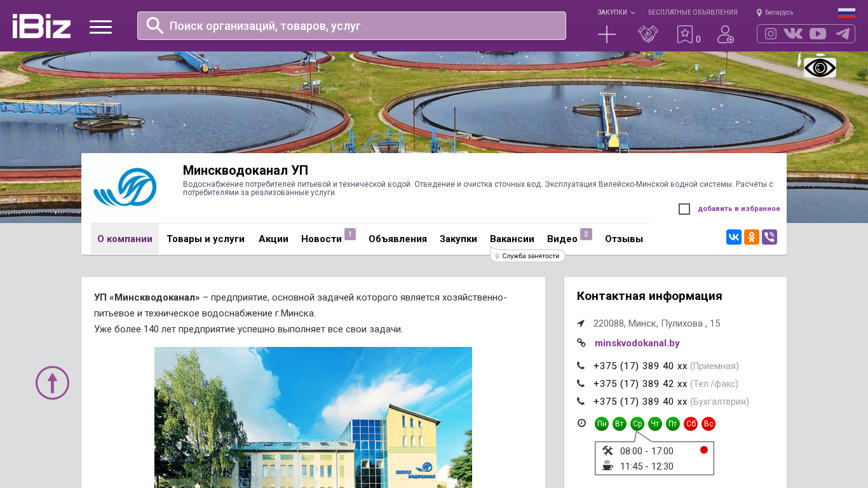Image resolution: width=868 pixels, height=488 pixels.
Task: Click the Минскводоканал company logo
Action: [x=125, y=188]
